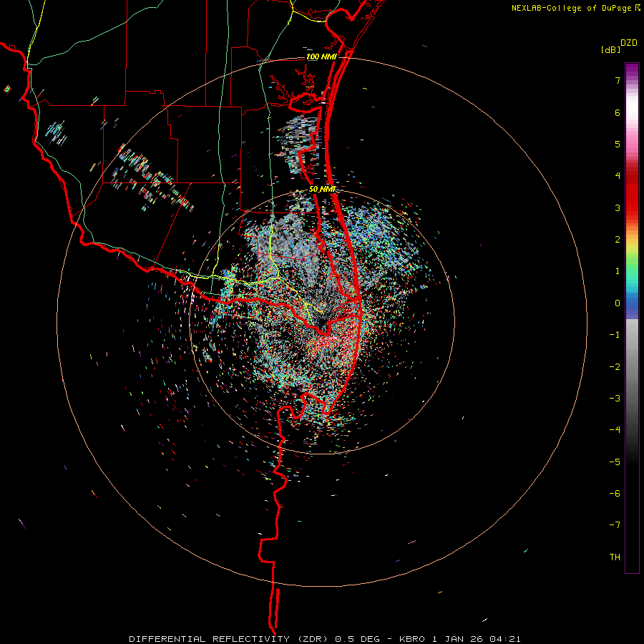Click the 5 tick label on color scale

(x=618, y=144)
